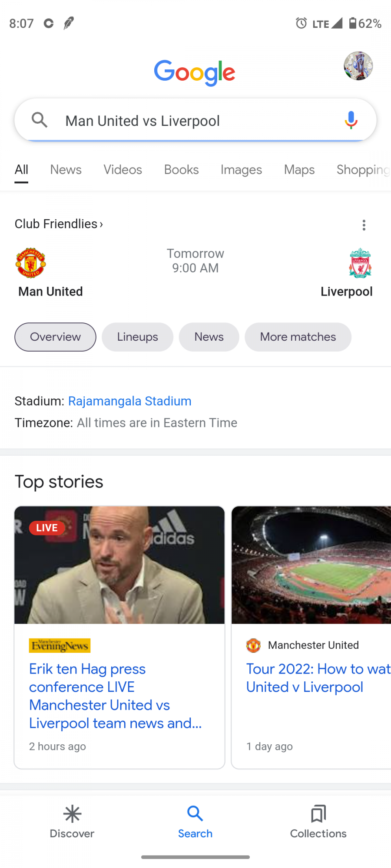Expand the Club Friendlies competition link
391x868 pixels.
[59, 224]
